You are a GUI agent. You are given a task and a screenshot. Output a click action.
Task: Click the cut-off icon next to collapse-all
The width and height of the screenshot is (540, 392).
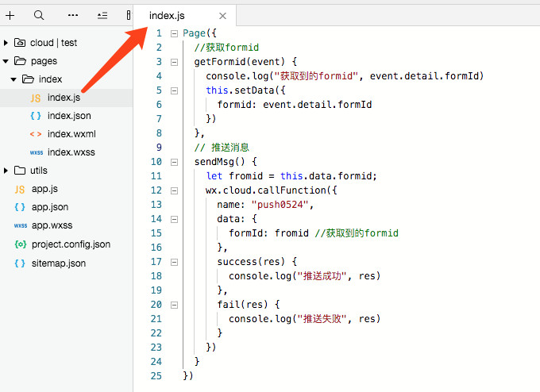coord(129,15)
